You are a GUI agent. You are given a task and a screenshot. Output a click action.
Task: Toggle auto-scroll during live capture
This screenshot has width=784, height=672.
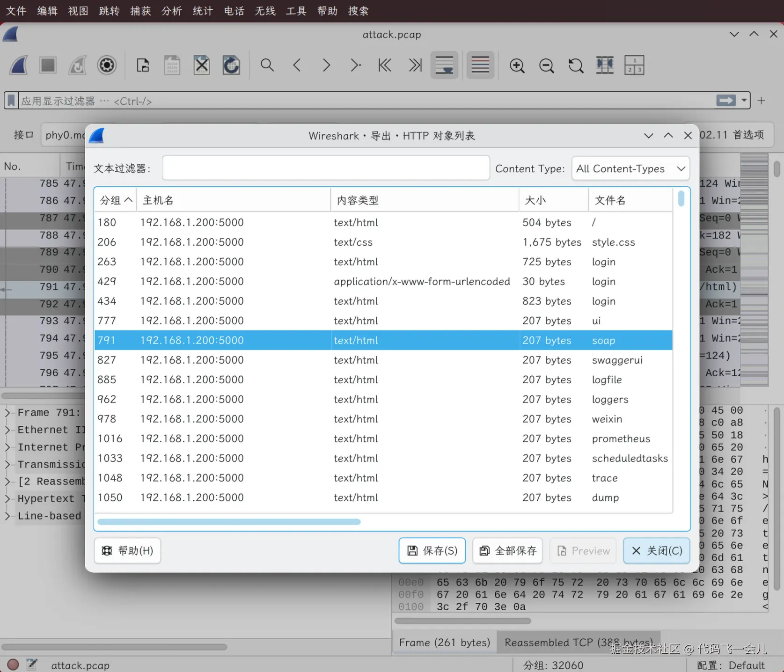(x=444, y=65)
